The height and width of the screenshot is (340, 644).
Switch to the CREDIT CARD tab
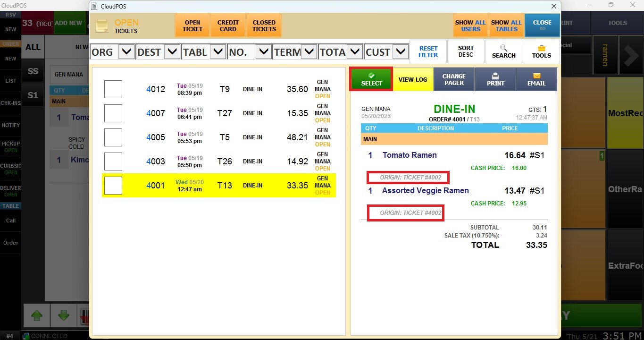228,25
